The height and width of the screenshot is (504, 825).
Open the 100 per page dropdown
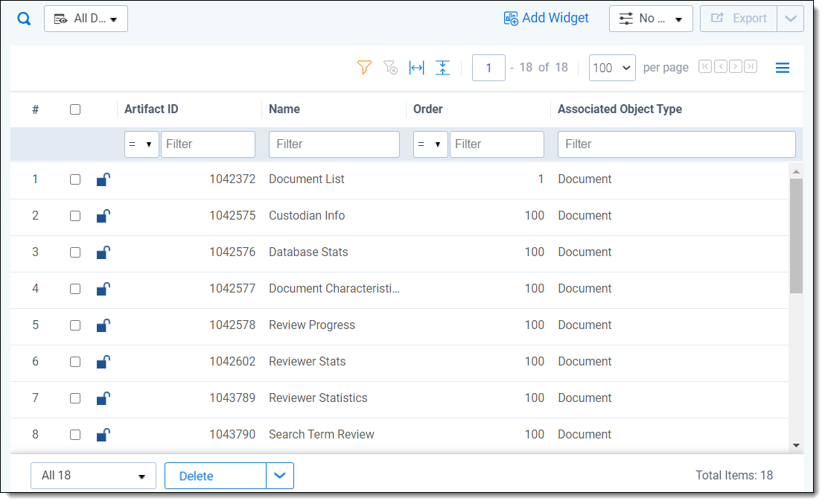[x=612, y=68]
